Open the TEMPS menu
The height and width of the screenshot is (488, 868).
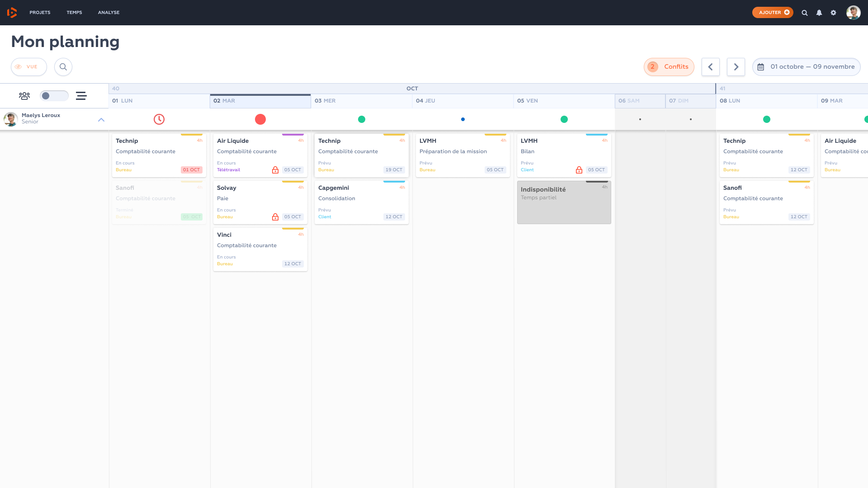[x=74, y=13]
